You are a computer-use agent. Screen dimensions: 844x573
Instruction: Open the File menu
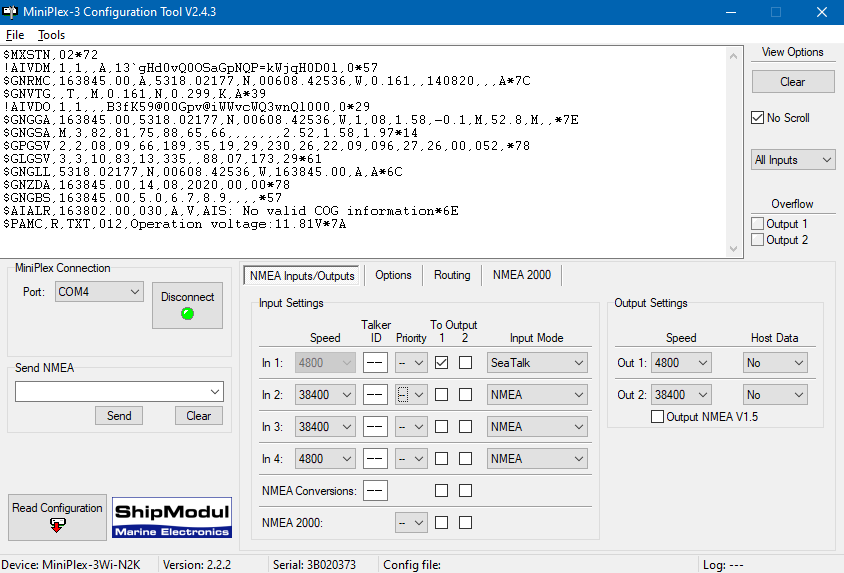point(15,35)
